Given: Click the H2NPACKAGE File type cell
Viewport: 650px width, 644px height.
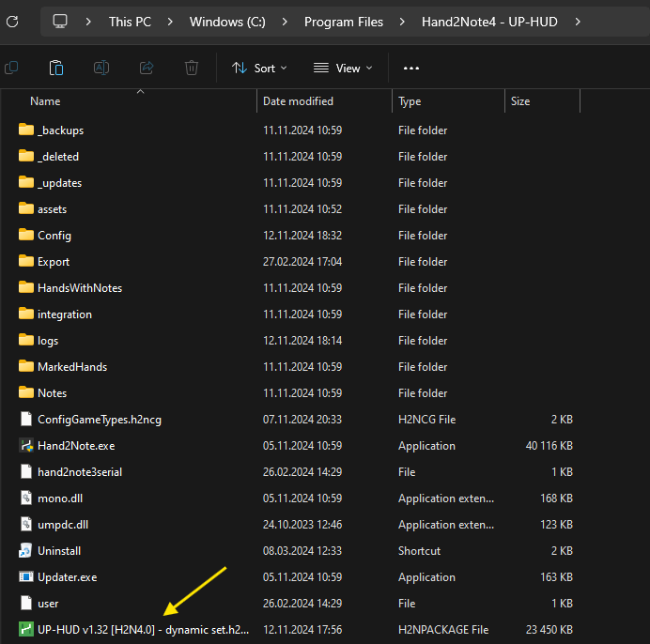Looking at the screenshot, I should (443, 630).
